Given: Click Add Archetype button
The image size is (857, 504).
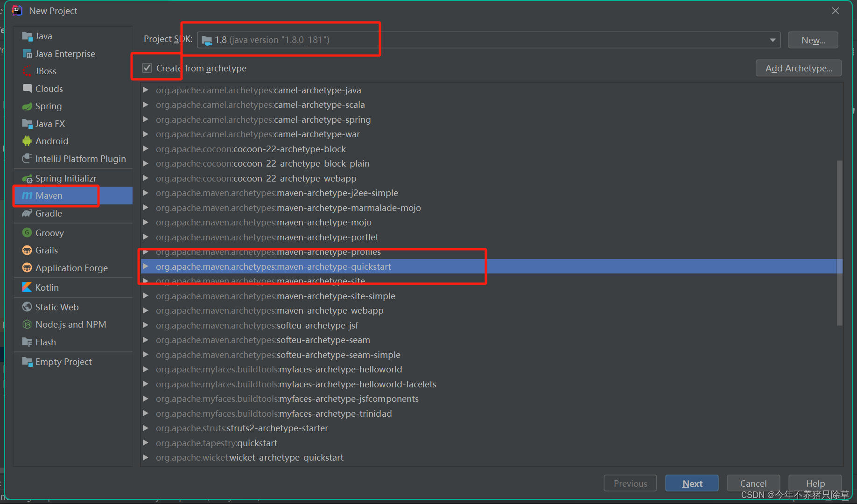Looking at the screenshot, I should (x=799, y=68).
